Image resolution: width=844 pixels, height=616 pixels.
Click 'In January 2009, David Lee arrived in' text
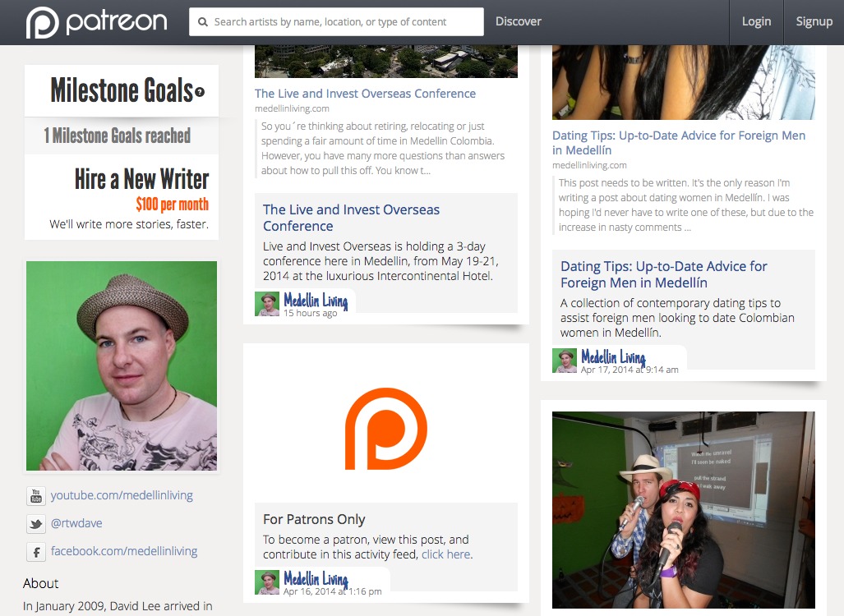click(118, 606)
